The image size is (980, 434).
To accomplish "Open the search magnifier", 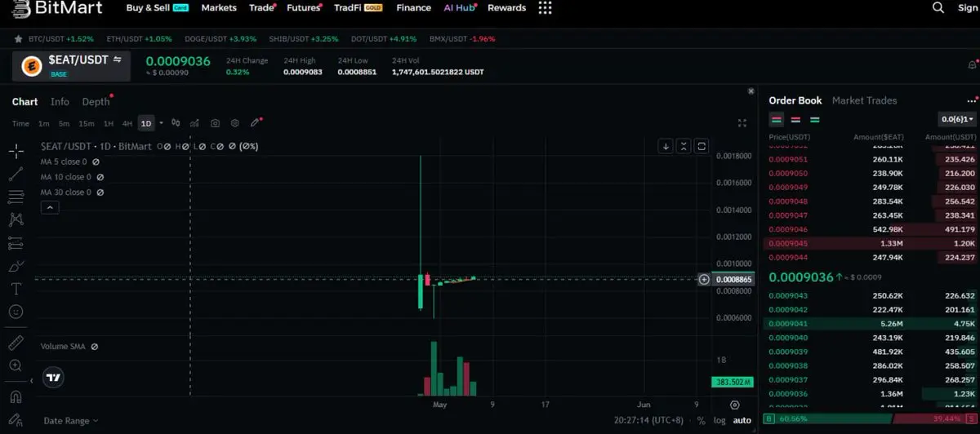I will click(x=938, y=7).
